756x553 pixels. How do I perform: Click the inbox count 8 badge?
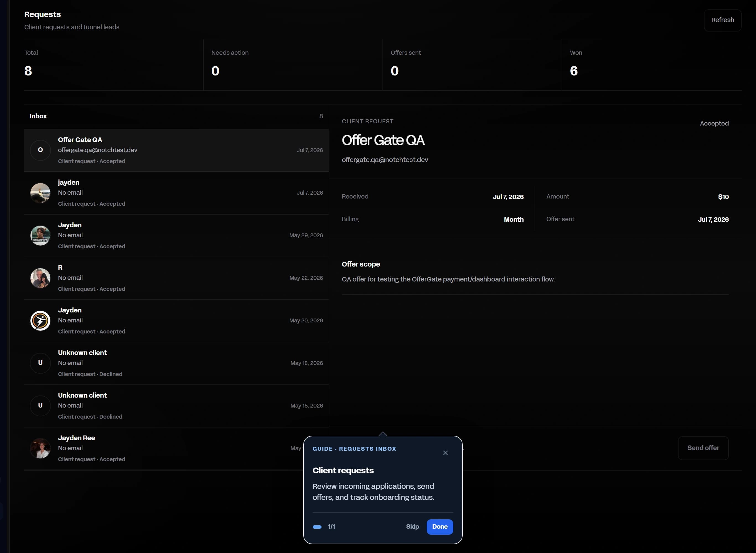pyautogui.click(x=321, y=116)
